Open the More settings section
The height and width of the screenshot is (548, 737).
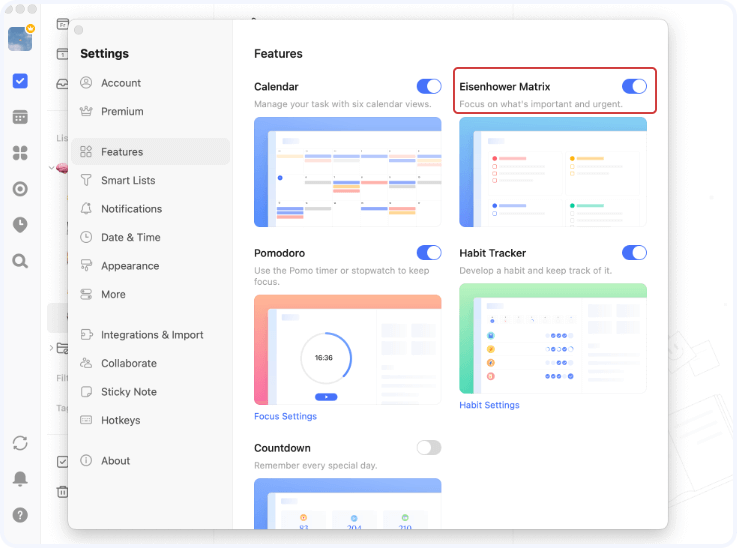(x=150, y=294)
